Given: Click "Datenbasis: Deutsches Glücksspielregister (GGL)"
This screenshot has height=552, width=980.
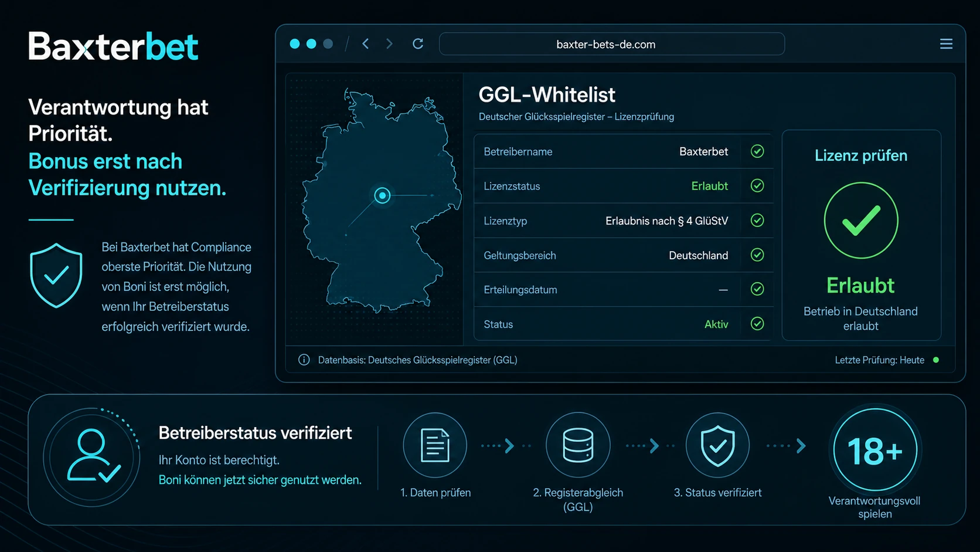Looking at the screenshot, I should tap(417, 360).
